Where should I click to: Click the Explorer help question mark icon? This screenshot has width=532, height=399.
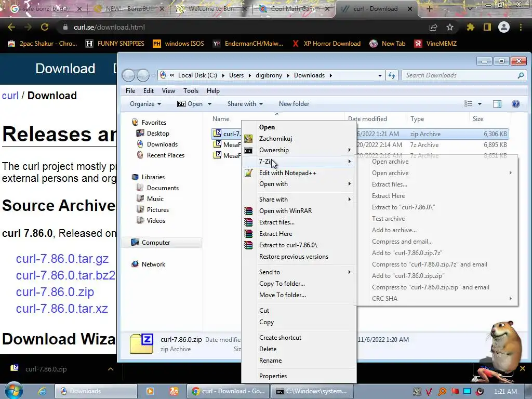(x=516, y=104)
